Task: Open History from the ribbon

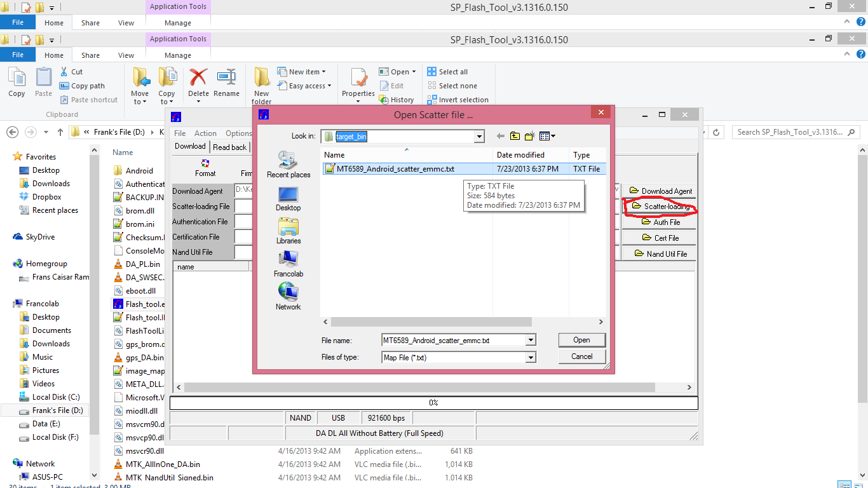Action: [397, 100]
